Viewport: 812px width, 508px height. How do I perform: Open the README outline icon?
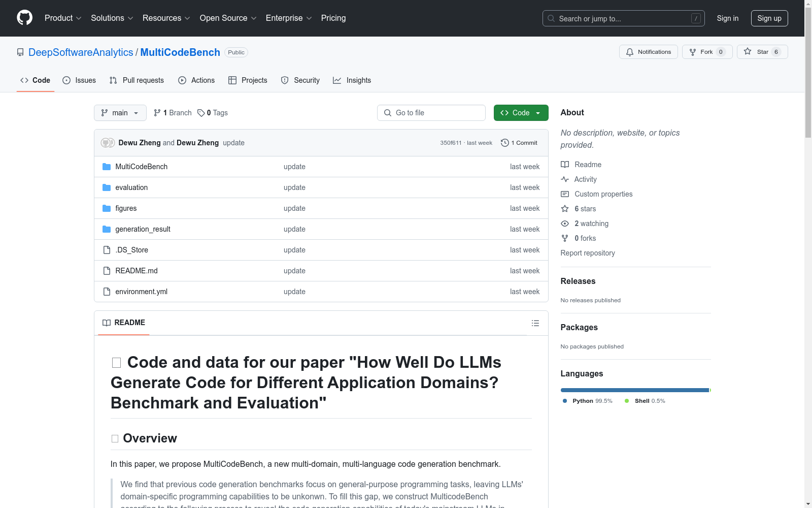pyautogui.click(x=535, y=323)
